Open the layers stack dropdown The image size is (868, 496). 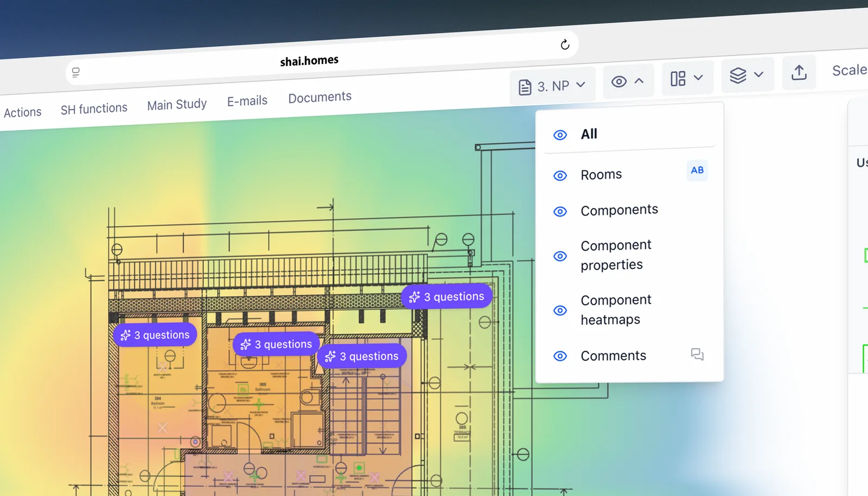[746, 75]
